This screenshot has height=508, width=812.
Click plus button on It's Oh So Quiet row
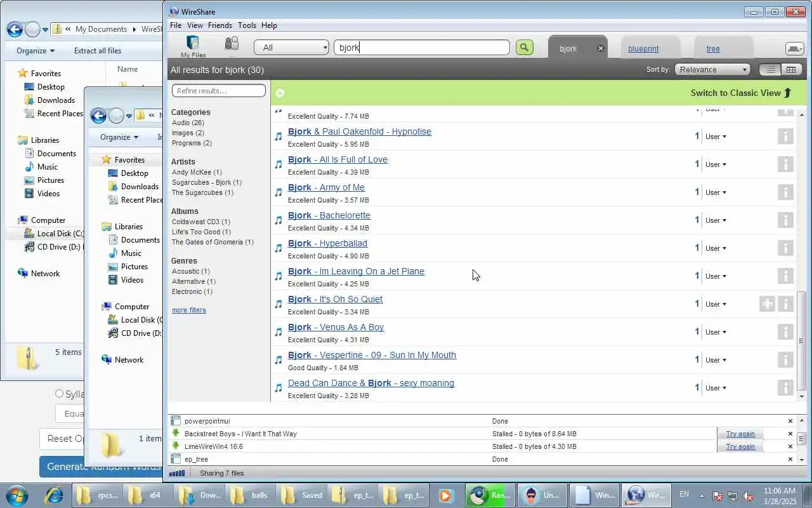coord(767,304)
